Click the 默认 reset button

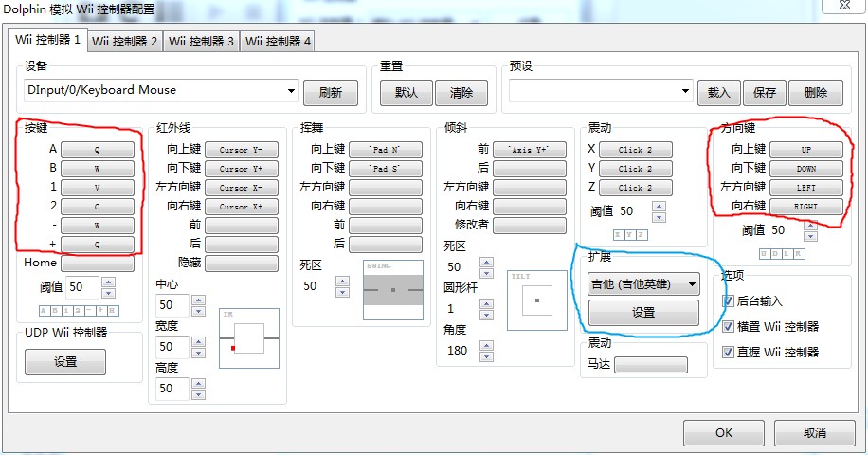(x=407, y=93)
